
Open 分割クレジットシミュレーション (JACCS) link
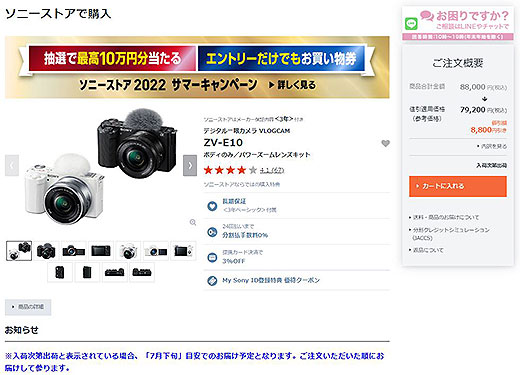point(449,234)
